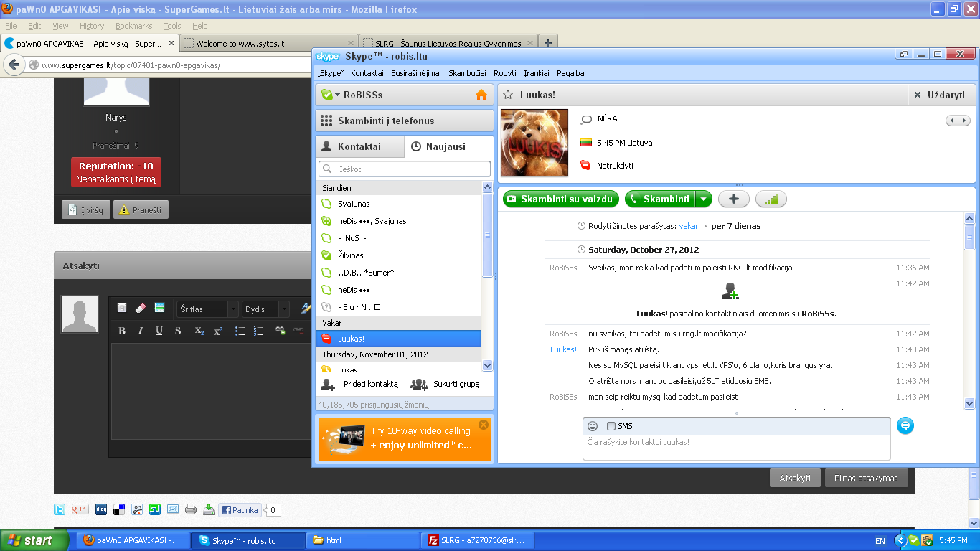Click the Firefox back arrow button
The image size is (980, 551).
14,65
